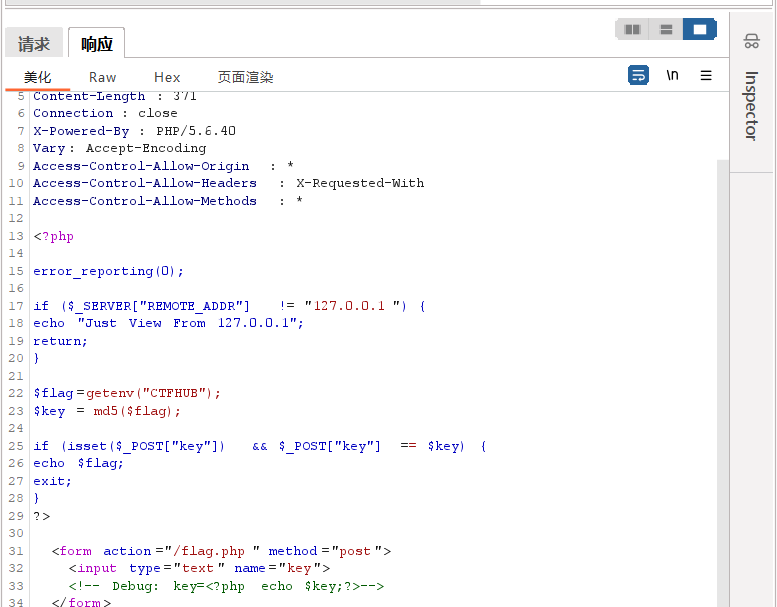The height and width of the screenshot is (607, 777).
Task: Toggle word wrap in response viewer
Action: 638,75
